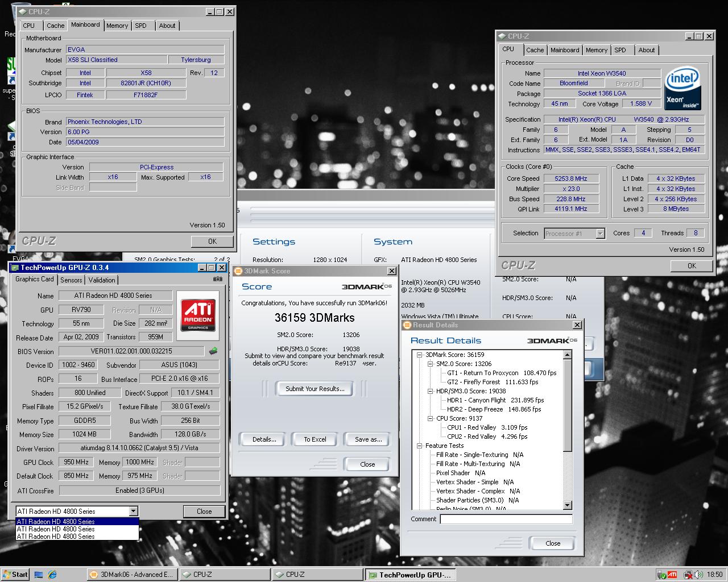The image size is (728, 582).
Task: Launch Internet Explorer from quick launch
Action: 52,575
